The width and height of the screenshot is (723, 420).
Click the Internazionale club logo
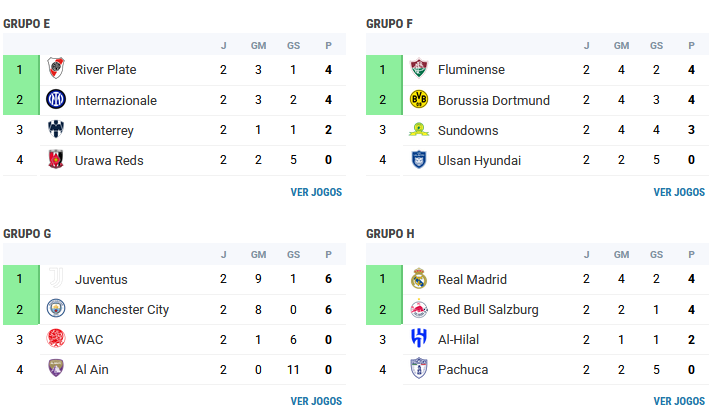56,99
